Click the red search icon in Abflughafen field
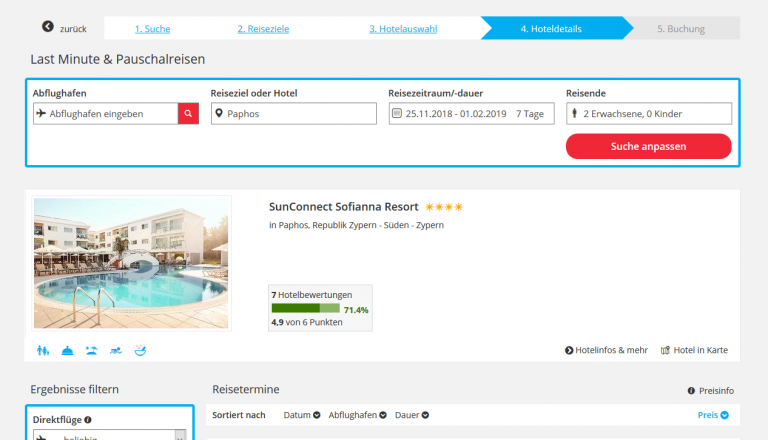The image size is (768, 440). (188, 114)
